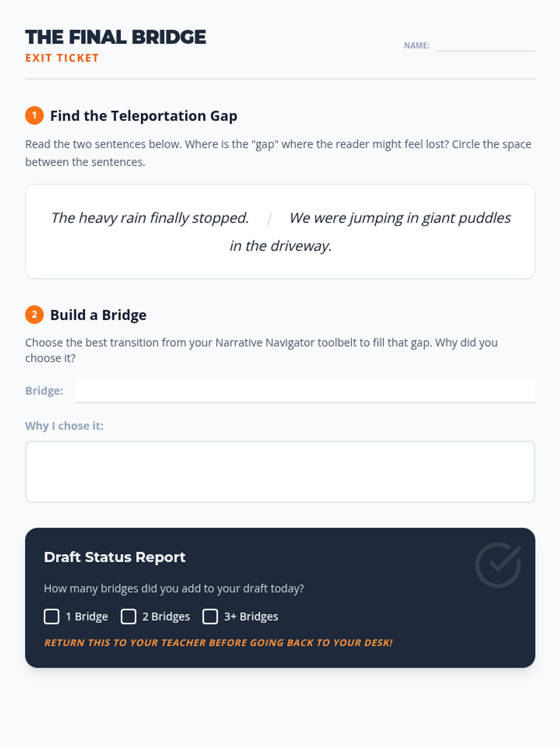Click the gap divider between sentences

click(x=269, y=218)
